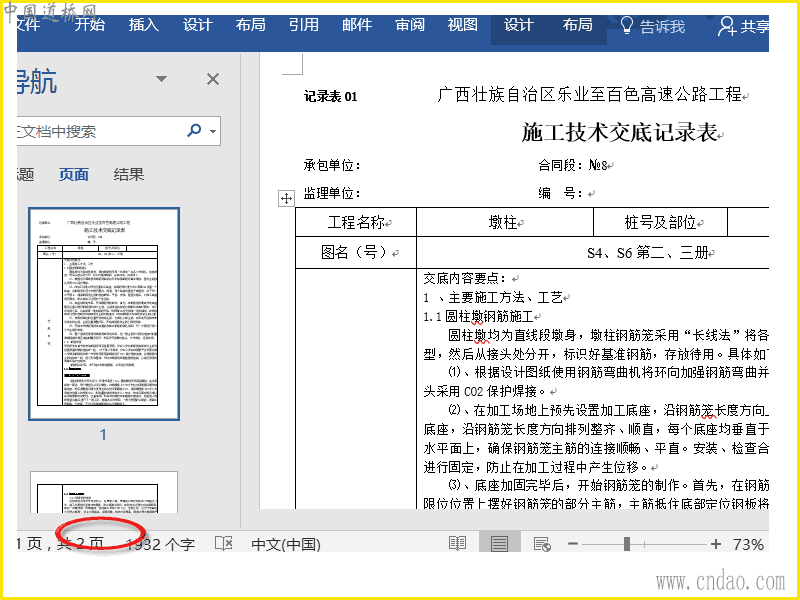Click the 73% zoom level
The height and width of the screenshot is (600, 800).
pyautogui.click(x=748, y=544)
